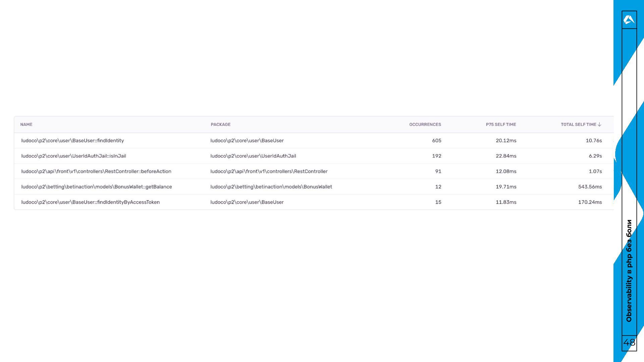Click total self time 1.07s

[595, 171]
